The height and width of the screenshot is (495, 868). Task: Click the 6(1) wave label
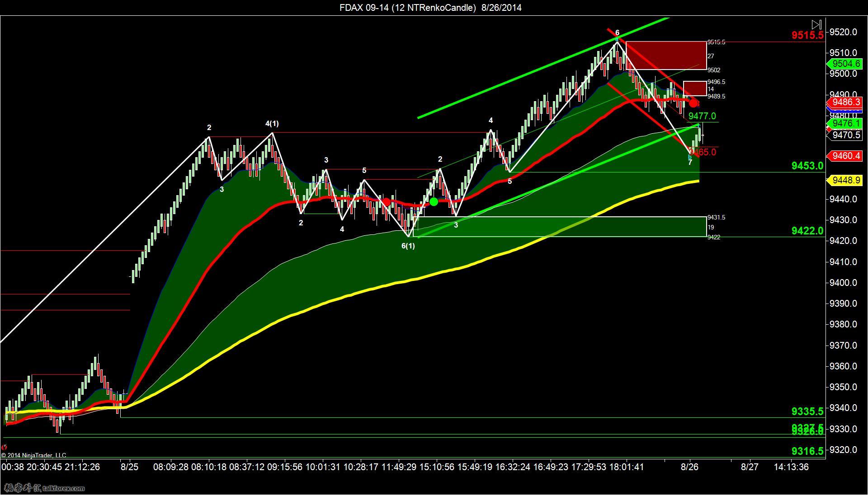[x=408, y=246]
